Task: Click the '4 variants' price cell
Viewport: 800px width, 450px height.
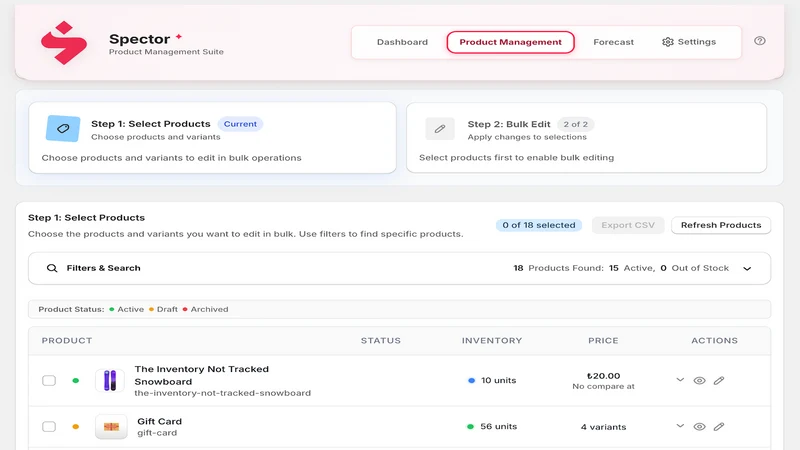Action: point(603,427)
